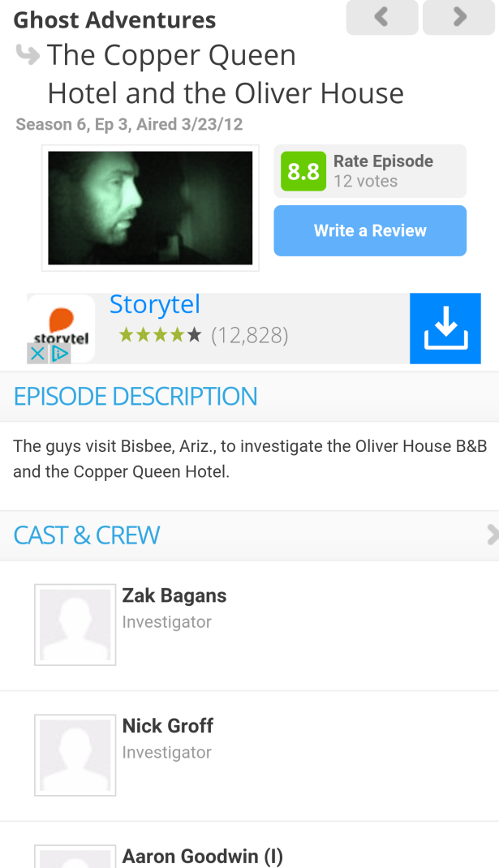Screen dimensions: 499x868
Task: Select the Zak Bagans avatar placeholder
Action: coord(75,625)
